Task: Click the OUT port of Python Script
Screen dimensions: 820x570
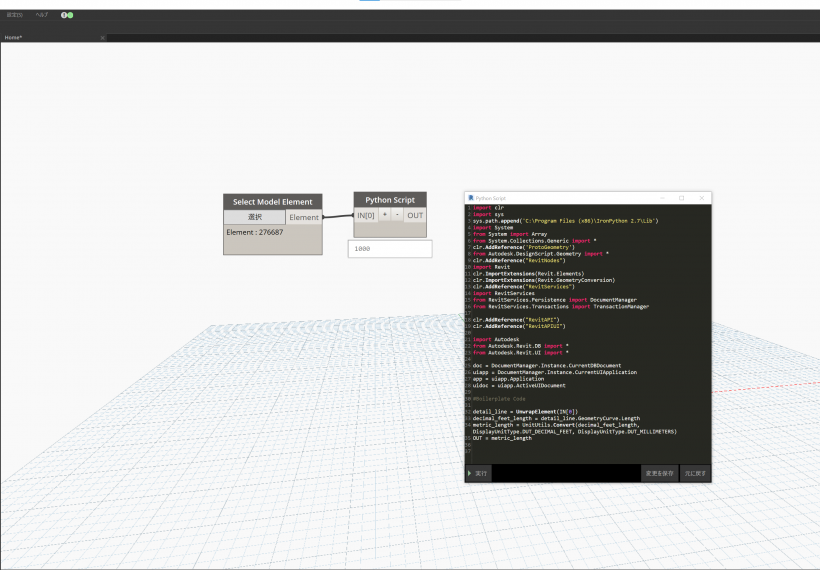Action: (x=415, y=215)
